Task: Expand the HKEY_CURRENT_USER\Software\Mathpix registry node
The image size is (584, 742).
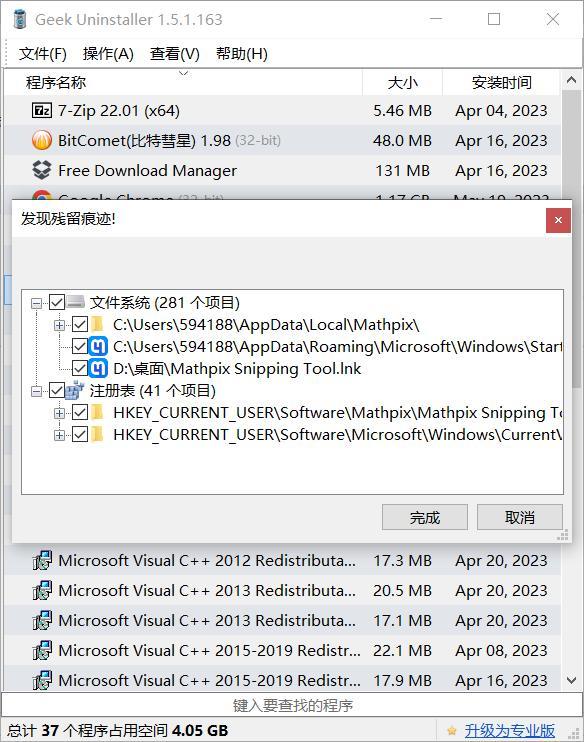Action: [60, 413]
